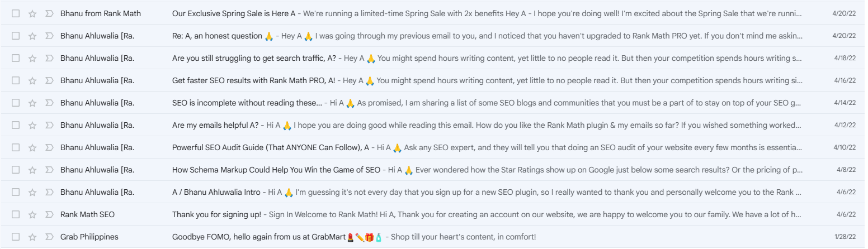Image resolution: width=868 pixels, height=249 pixels.
Task: Star the 'Get faster SEO results' email
Action: point(32,80)
